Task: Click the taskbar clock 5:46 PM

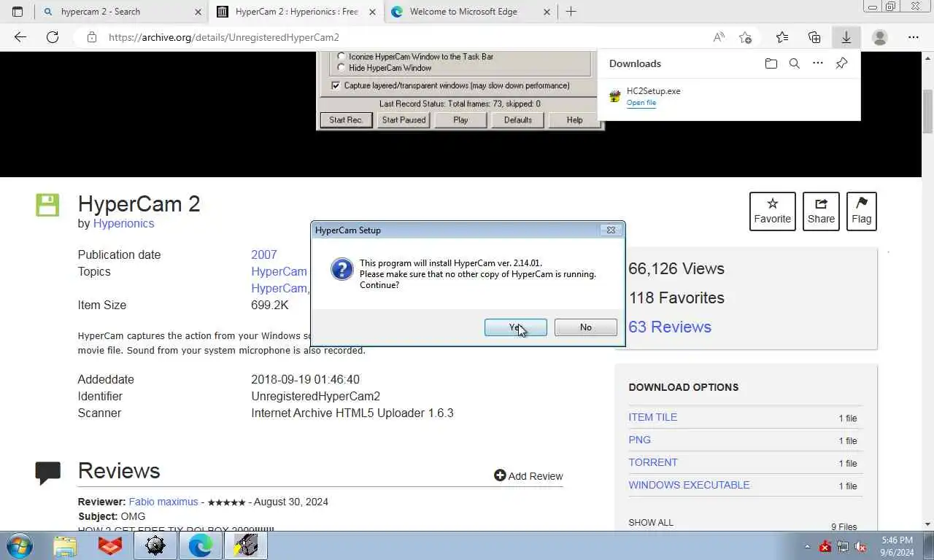Action: coord(897,540)
